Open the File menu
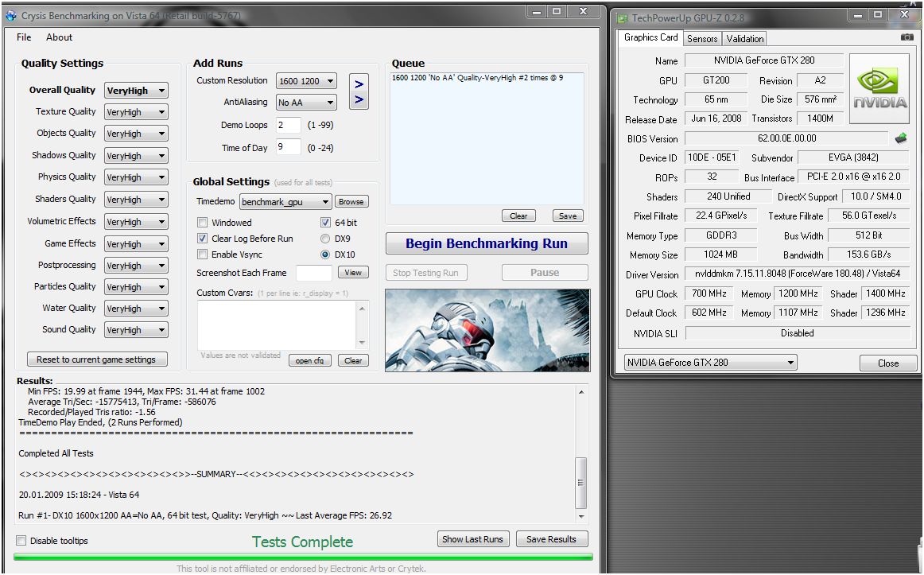Viewport: 924px width, 575px height. [x=24, y=37]
